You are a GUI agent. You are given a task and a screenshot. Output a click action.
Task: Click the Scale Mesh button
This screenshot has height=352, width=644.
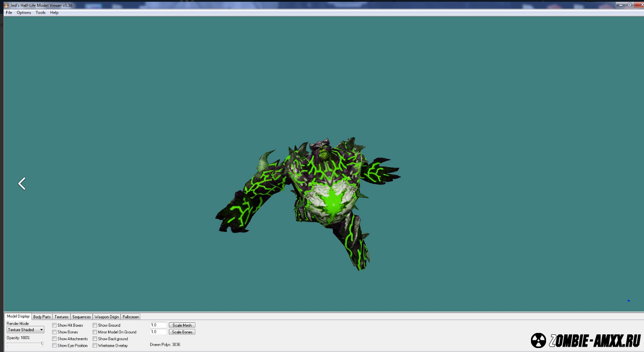(182, 325)
